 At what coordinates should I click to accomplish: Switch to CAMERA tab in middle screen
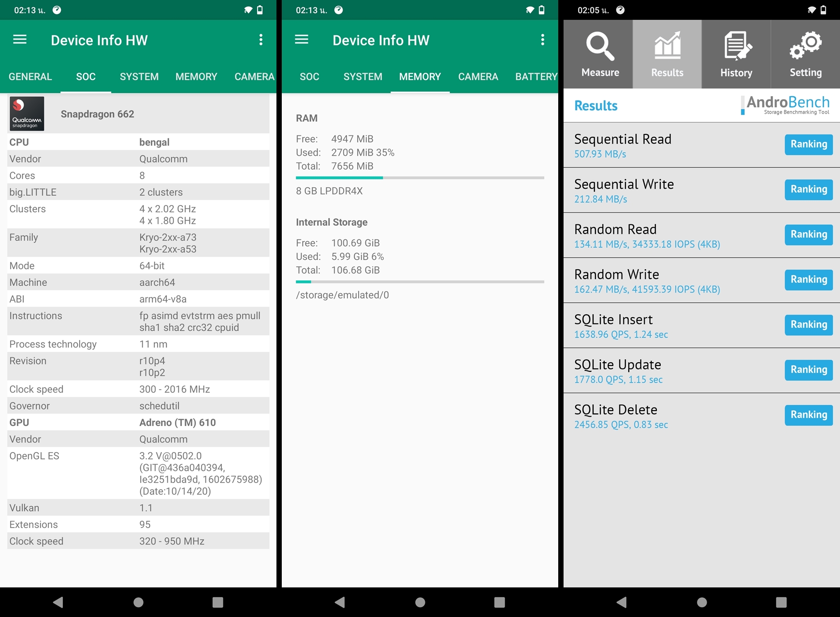[x=478, y=76]
